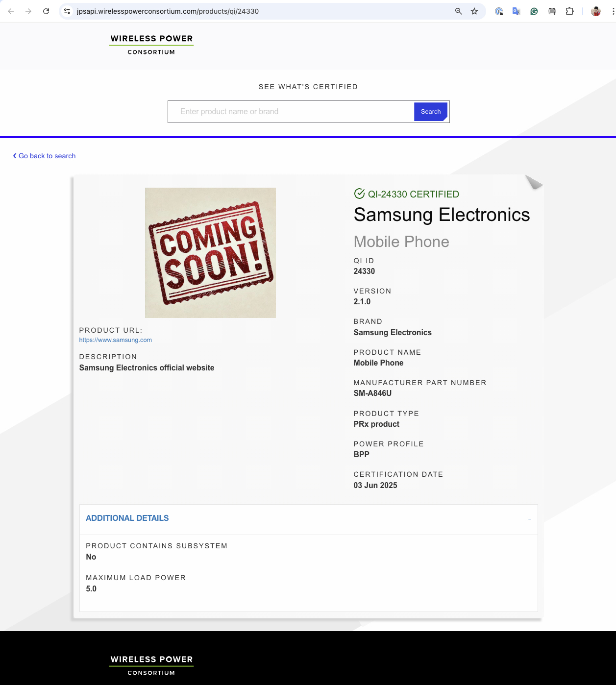
Task: Open site information icon in address bar
Action: [x=68, y=11]
